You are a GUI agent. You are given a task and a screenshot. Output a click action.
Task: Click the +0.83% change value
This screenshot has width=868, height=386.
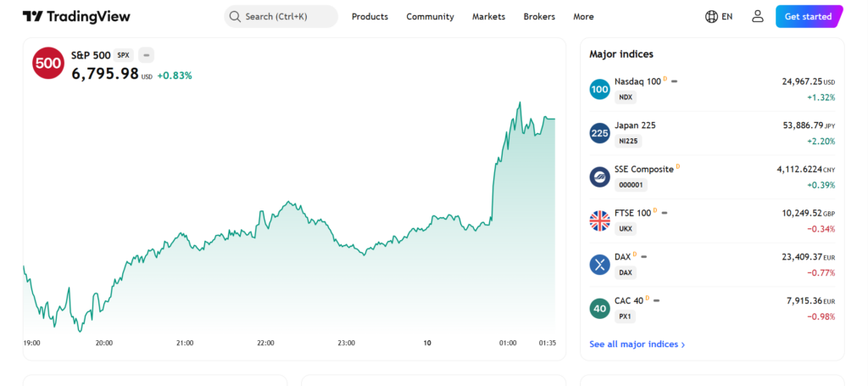[x=175, y=76]
